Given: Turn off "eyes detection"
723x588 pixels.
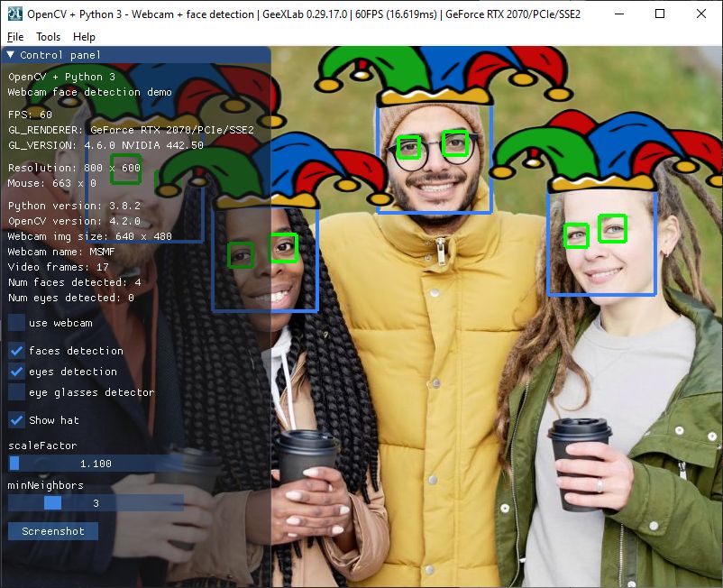Looking at the screenshot, I should (14, 372).
